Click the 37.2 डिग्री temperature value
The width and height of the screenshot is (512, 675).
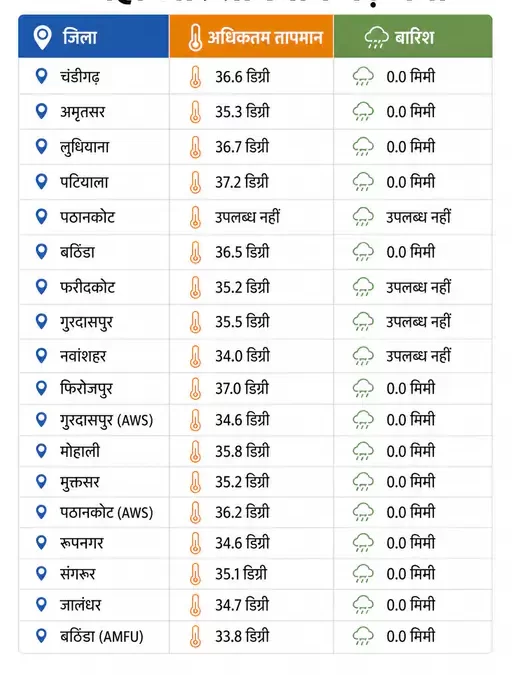242,182
